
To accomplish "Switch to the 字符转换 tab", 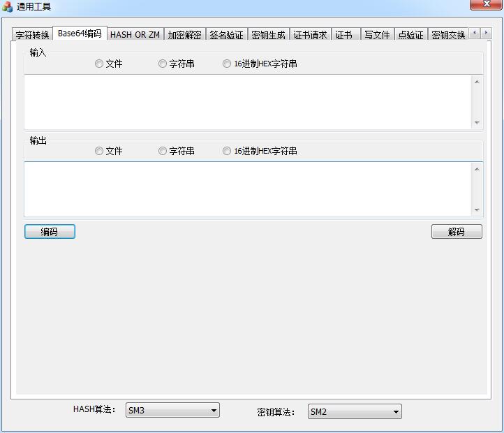I will (32, 34).
